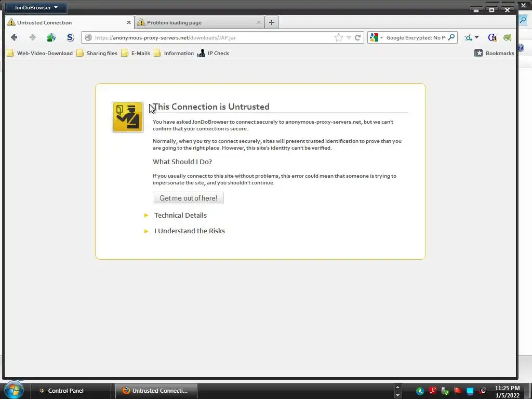Click the This Connection is Untrusted heading
This screenshot has width=532, height=399.
211,107
